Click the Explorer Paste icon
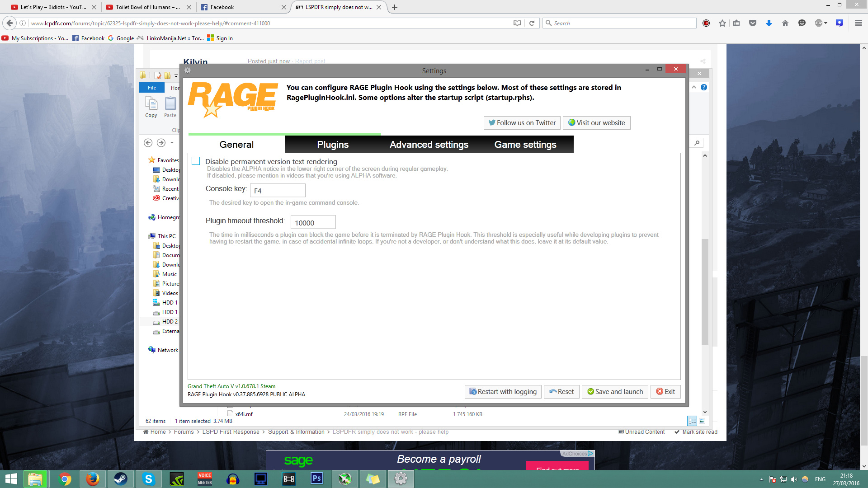Screen dimensions: 868x488 point(170,107)
